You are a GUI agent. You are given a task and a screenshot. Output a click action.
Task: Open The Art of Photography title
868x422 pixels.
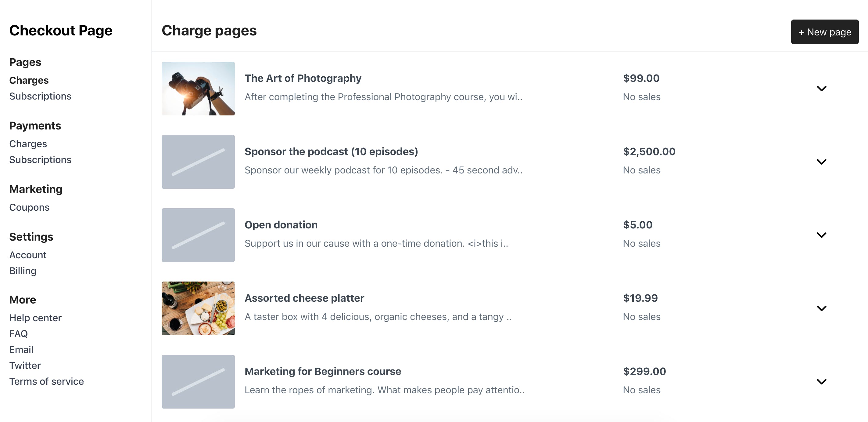click(303, 78)
